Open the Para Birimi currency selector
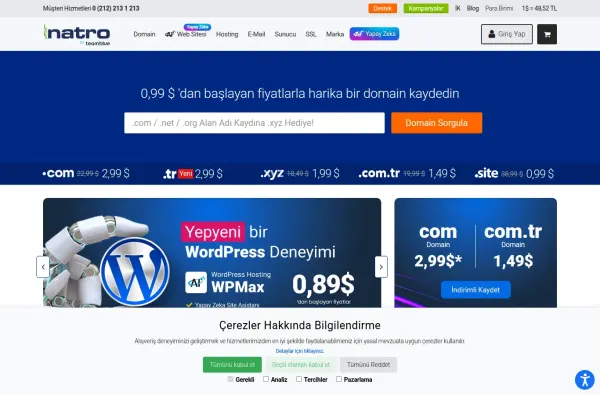This screenshot has height=395, width=600. 499,8
